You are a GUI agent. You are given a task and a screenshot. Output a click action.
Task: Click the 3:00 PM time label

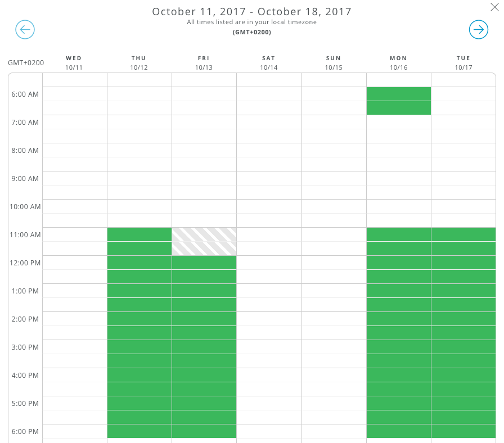tap(25, 347)
